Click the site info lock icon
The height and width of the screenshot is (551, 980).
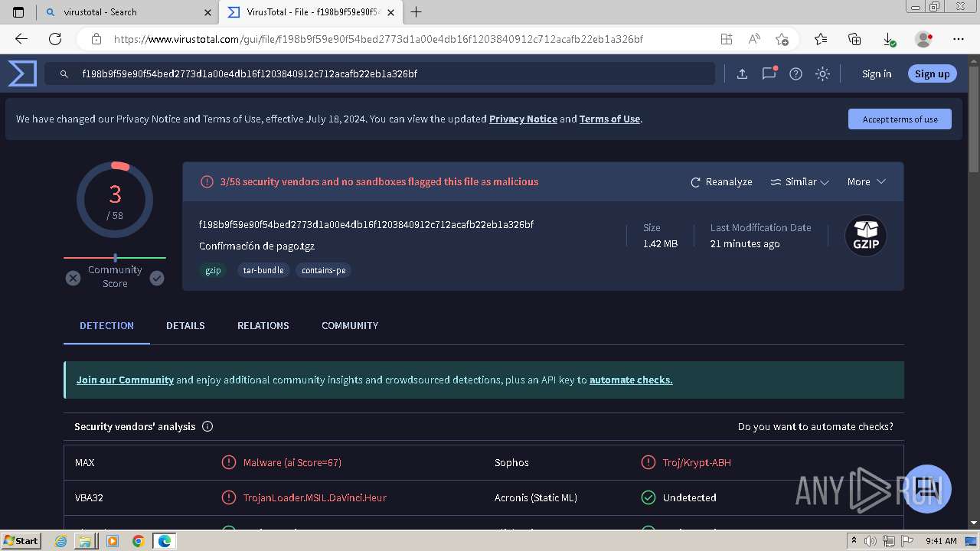coord(96,39)
